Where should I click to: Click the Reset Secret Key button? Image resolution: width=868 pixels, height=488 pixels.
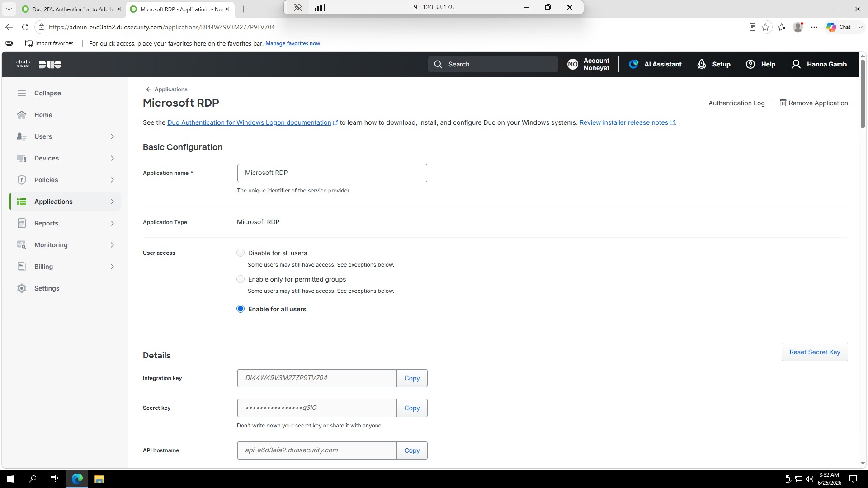[815, 352]
